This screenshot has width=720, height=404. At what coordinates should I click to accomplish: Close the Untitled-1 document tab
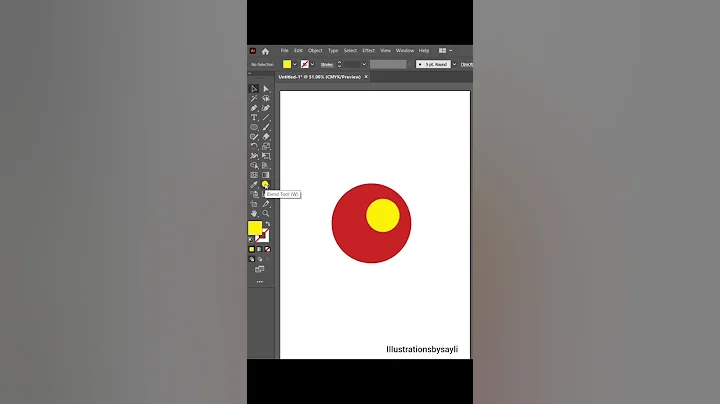(x=366, y=77)
